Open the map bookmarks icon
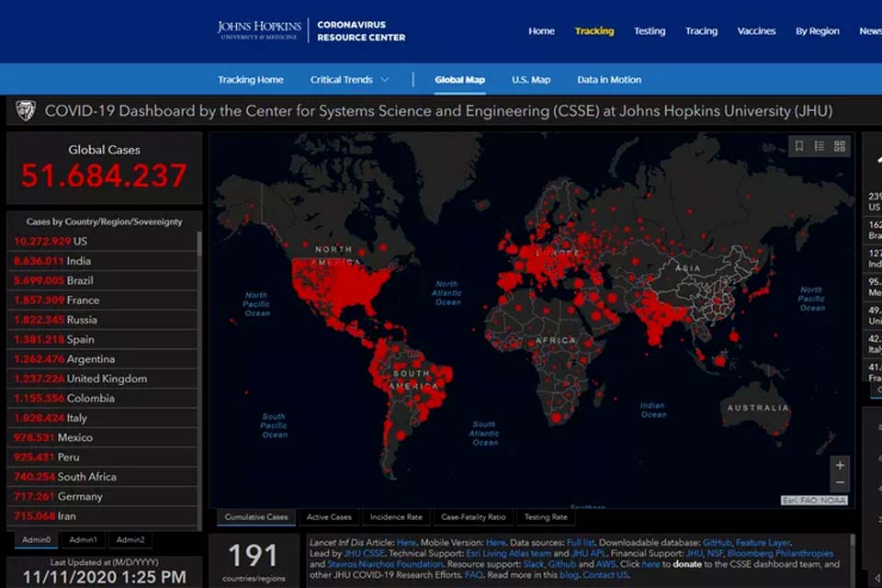The width and height of the screenshot is (882, 588). tap(799, 146)
